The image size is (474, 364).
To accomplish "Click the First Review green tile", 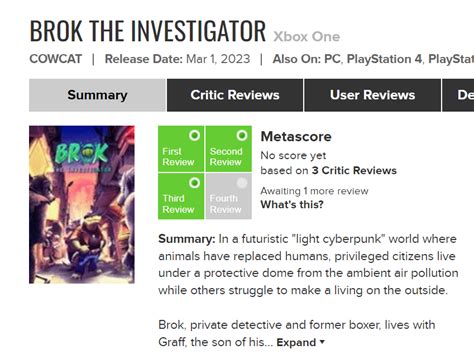I will pyautogui.click(x=181, y=149).
